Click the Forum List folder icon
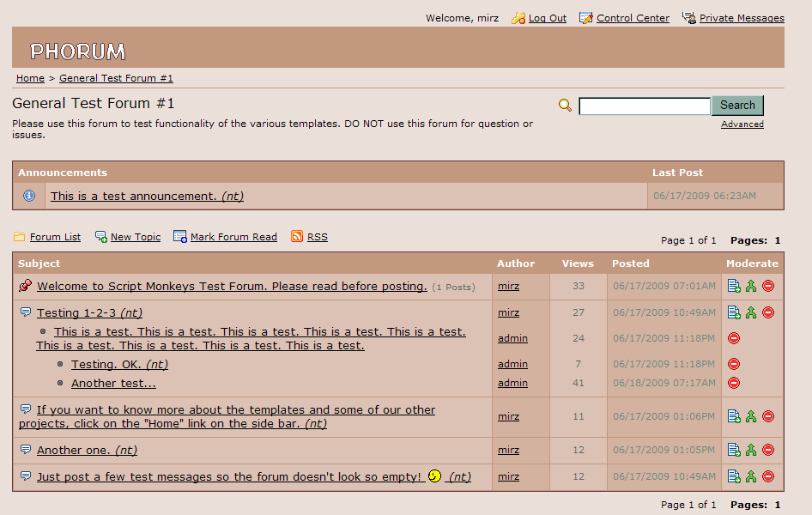The image size is (812, 515). point(19,237)
